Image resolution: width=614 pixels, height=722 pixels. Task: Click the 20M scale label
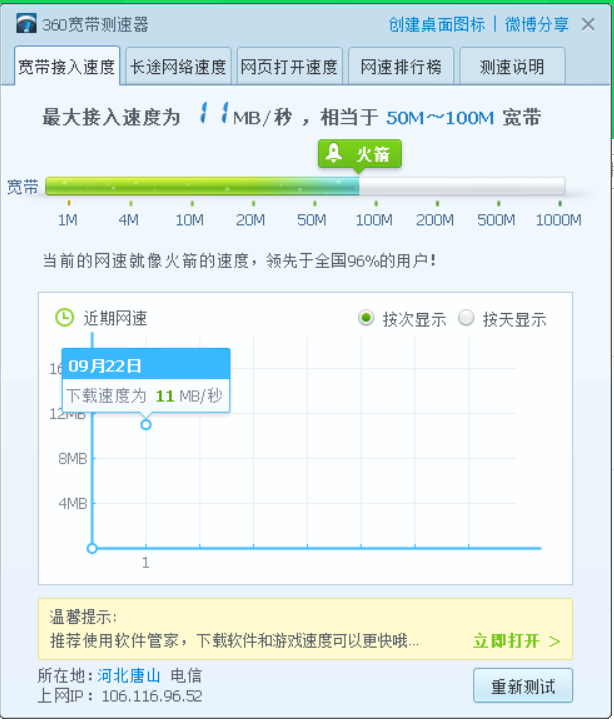250,220
